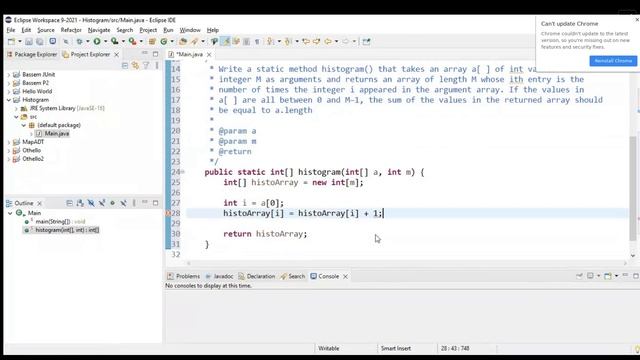
Task: Expand the Othello2 project
Action: coord(9,159)
